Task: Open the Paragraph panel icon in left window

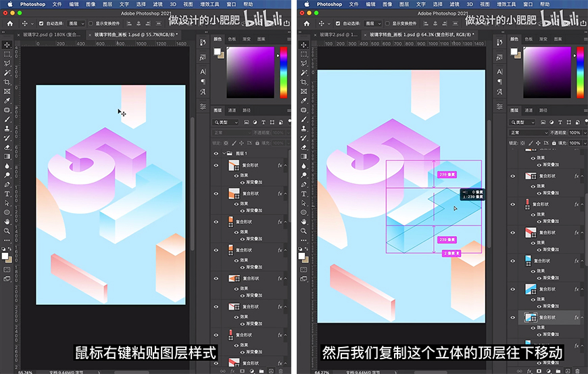Action: pyautogui.click(x=203, y=81)
